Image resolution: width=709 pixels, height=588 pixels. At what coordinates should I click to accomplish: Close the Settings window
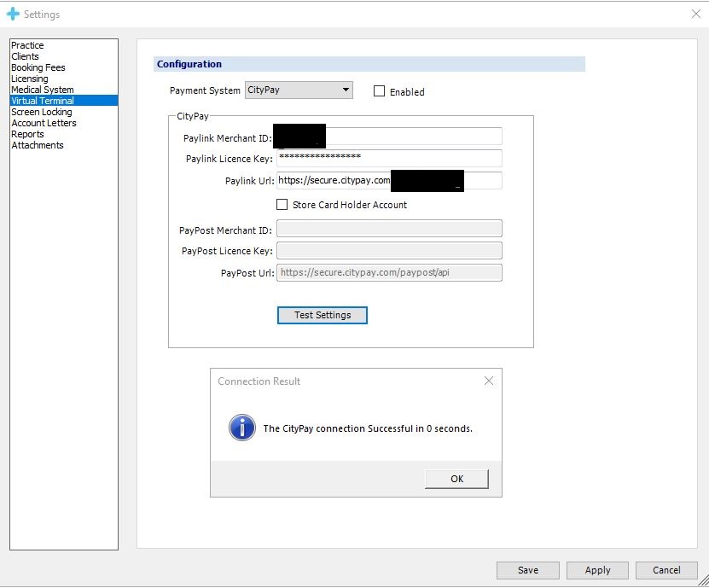(694, 14)
